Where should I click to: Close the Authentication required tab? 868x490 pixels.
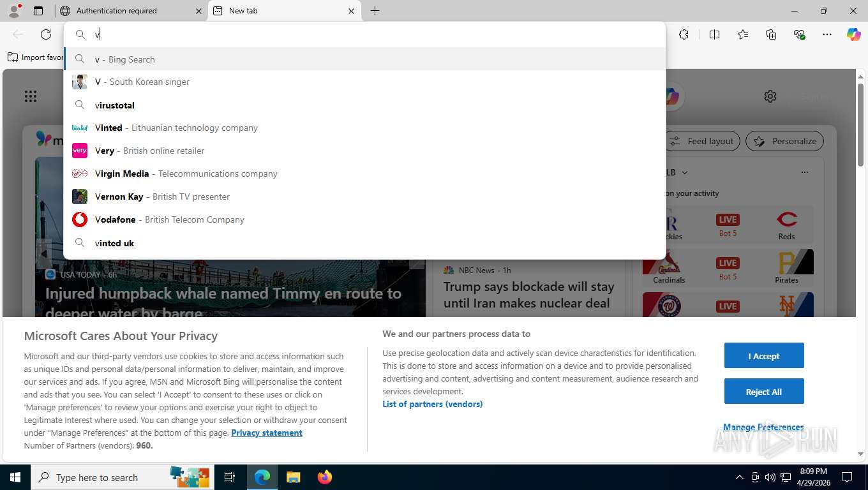click(x=198, y=11)
